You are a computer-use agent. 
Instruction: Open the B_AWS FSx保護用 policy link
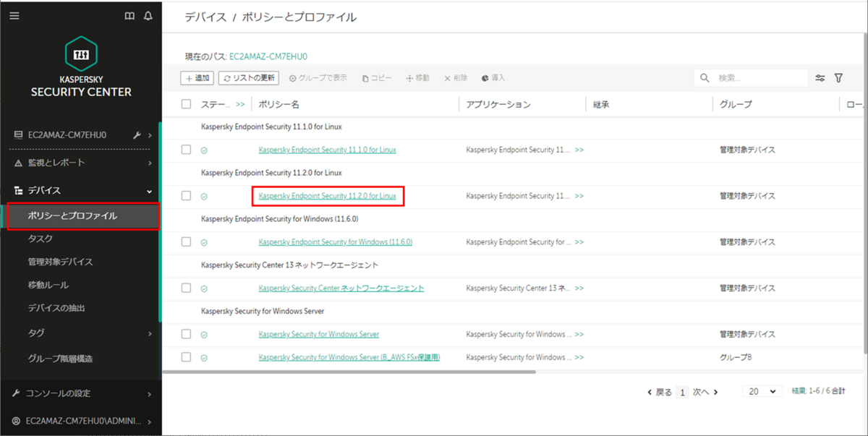point(349,357)
